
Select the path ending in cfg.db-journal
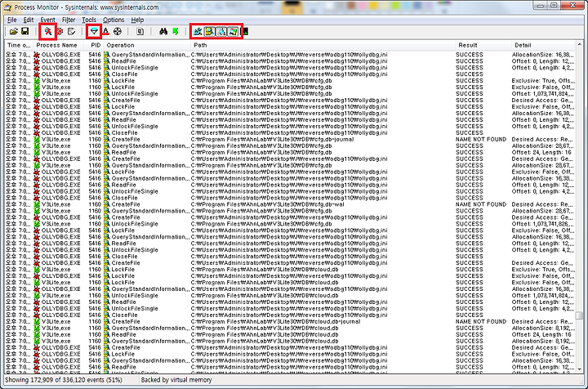[x=272, y=139]
